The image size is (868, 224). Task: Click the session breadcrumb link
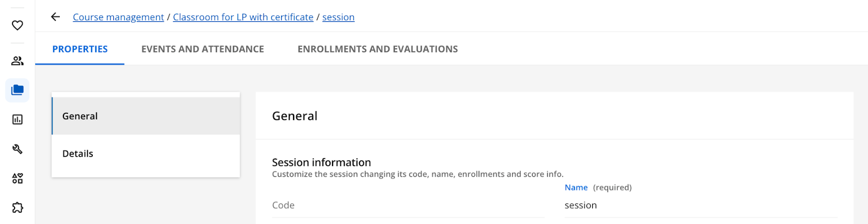click(x=338, y=17)
